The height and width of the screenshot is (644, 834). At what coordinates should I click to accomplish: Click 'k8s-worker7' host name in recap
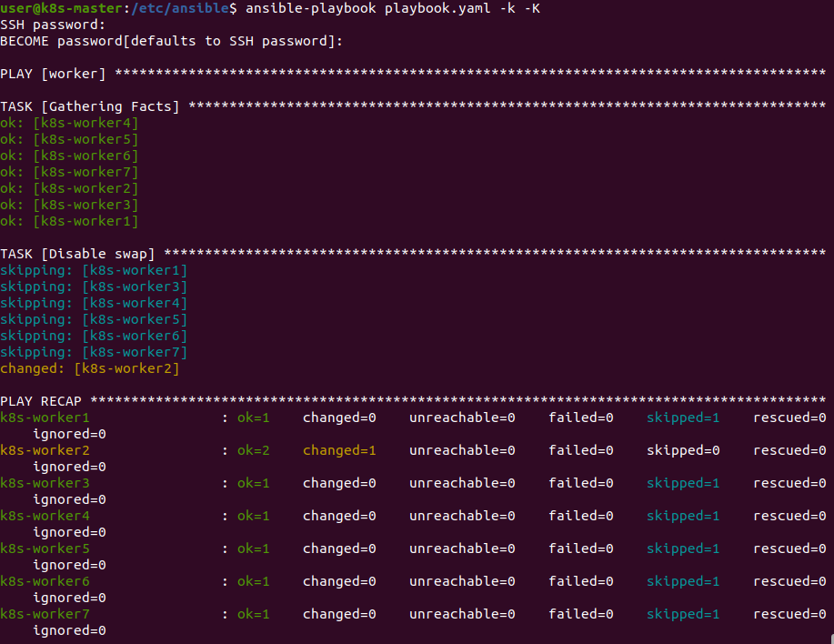[45, 614]
